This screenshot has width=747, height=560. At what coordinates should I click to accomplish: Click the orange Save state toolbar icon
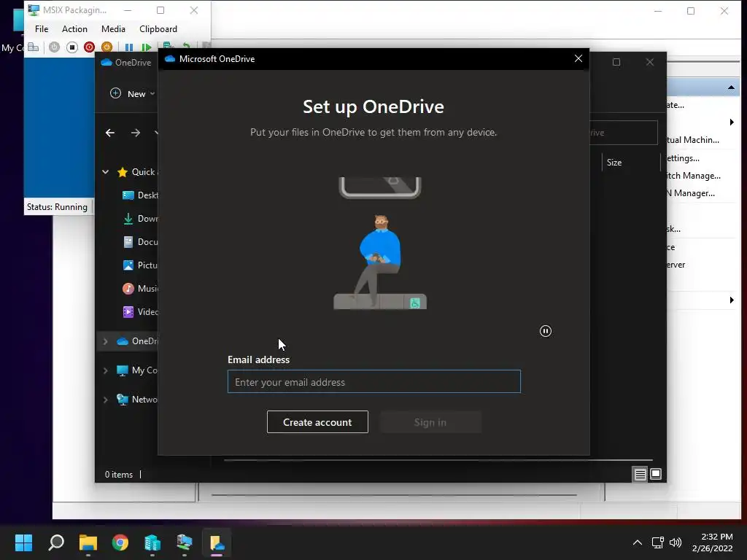click(x=107, y=47)
